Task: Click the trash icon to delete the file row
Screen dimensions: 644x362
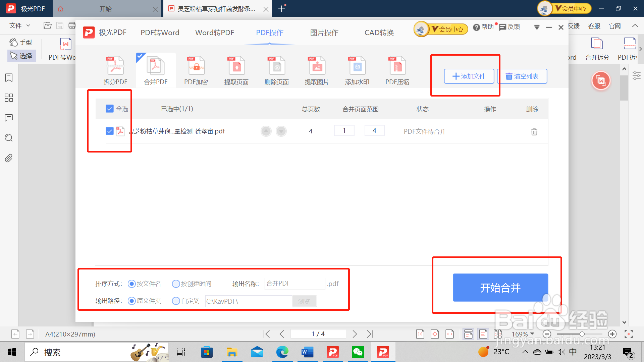Action: (534, 132)
